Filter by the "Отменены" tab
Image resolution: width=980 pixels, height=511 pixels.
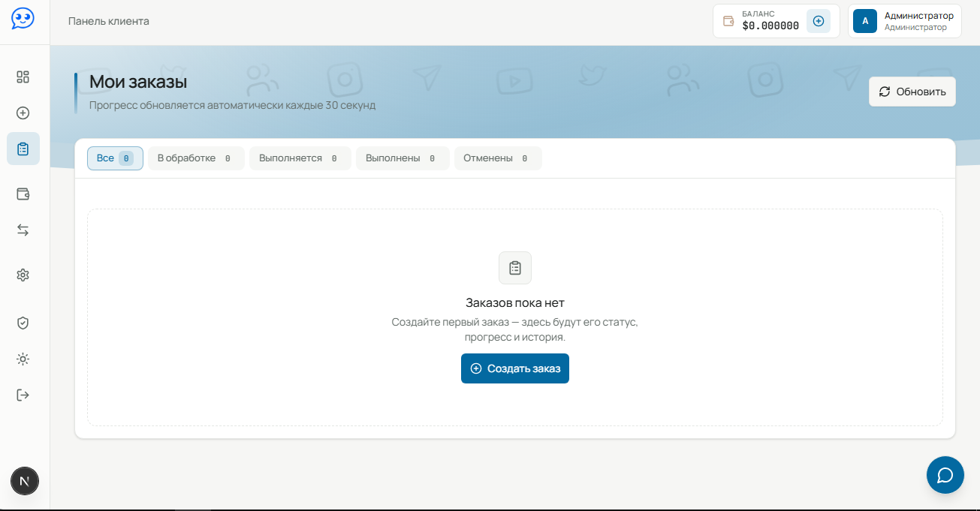coord(498,158)
